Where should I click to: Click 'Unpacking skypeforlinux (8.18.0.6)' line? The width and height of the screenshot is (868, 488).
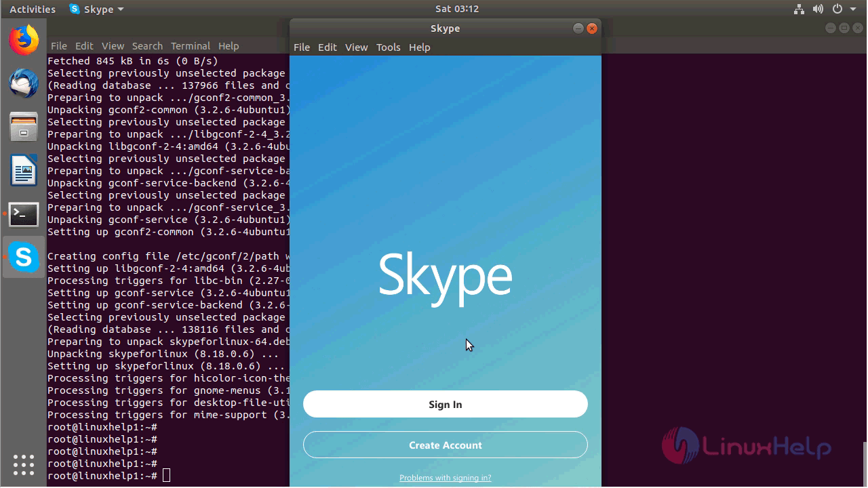pyautogui.click(x=163, y=354)
